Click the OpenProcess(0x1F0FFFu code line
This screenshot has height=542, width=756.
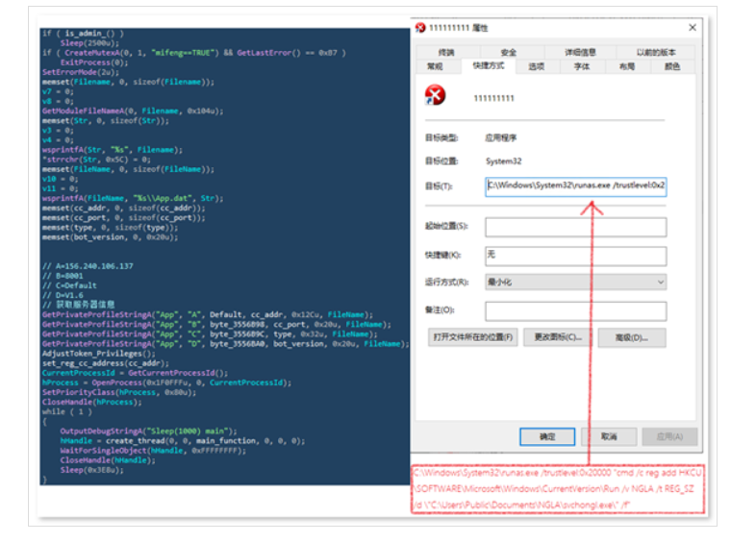click(166, 382)
